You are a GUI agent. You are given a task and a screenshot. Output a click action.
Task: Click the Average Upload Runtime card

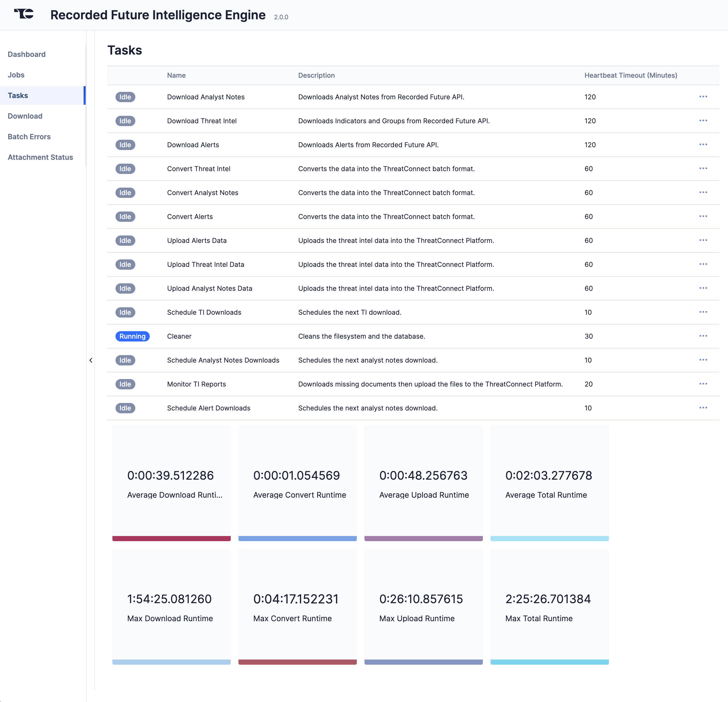pyautogui.click(x=423, y=483)
